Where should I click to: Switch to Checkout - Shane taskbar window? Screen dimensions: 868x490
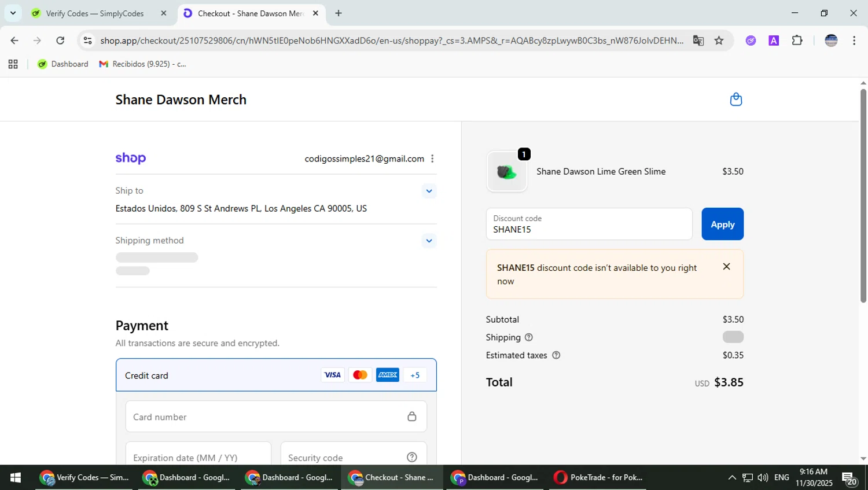point(392,477)
